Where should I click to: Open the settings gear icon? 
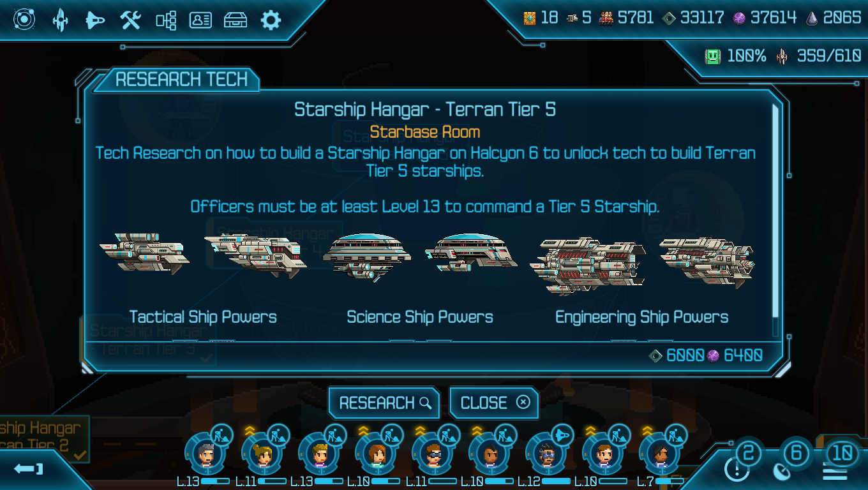pos(271,20)
